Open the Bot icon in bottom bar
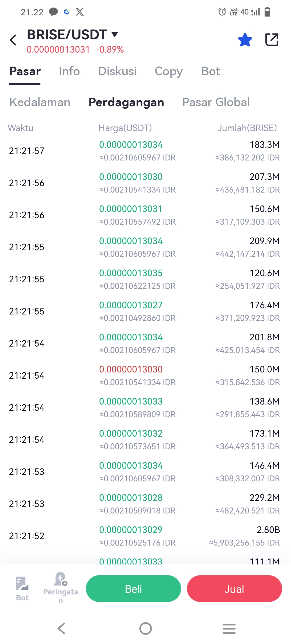Viewport: 291px width, 644px height. point(22,588)
